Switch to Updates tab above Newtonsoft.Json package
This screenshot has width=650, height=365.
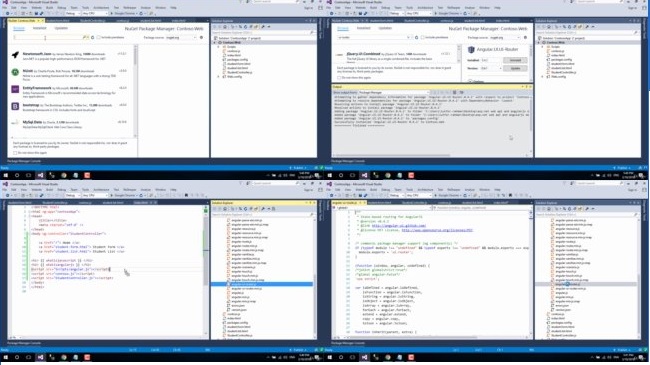coord(61,28)
